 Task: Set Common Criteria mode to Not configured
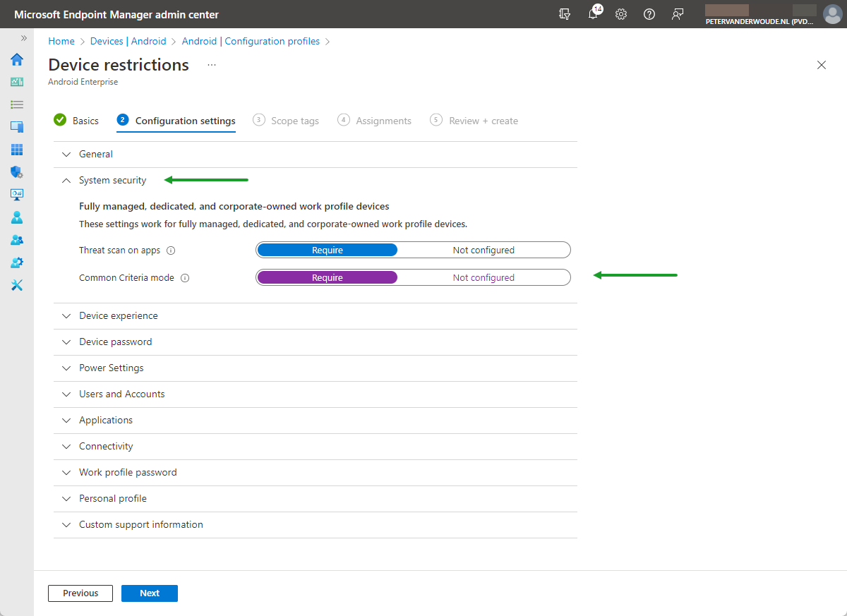[483, 277]
